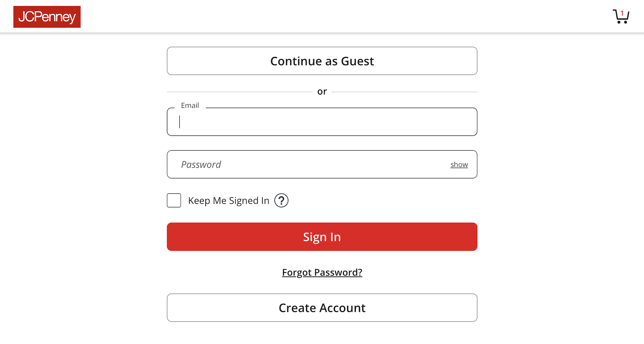Reveal password using the show link

coord(459,164)
